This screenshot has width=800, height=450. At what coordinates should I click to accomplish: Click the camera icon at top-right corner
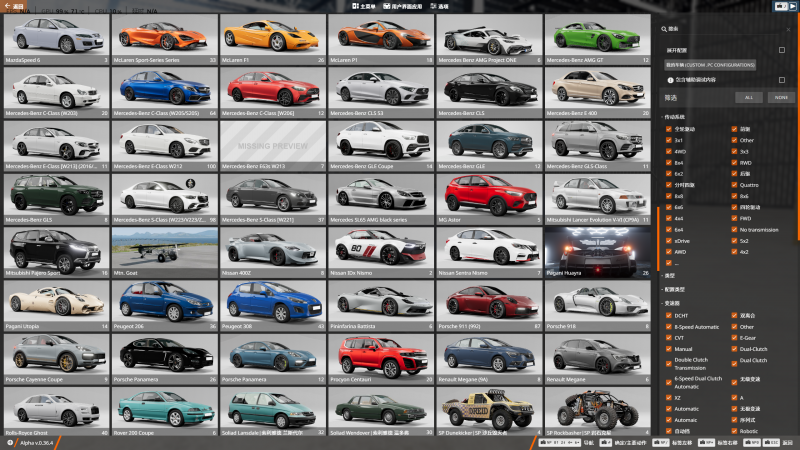pos(779,6)
